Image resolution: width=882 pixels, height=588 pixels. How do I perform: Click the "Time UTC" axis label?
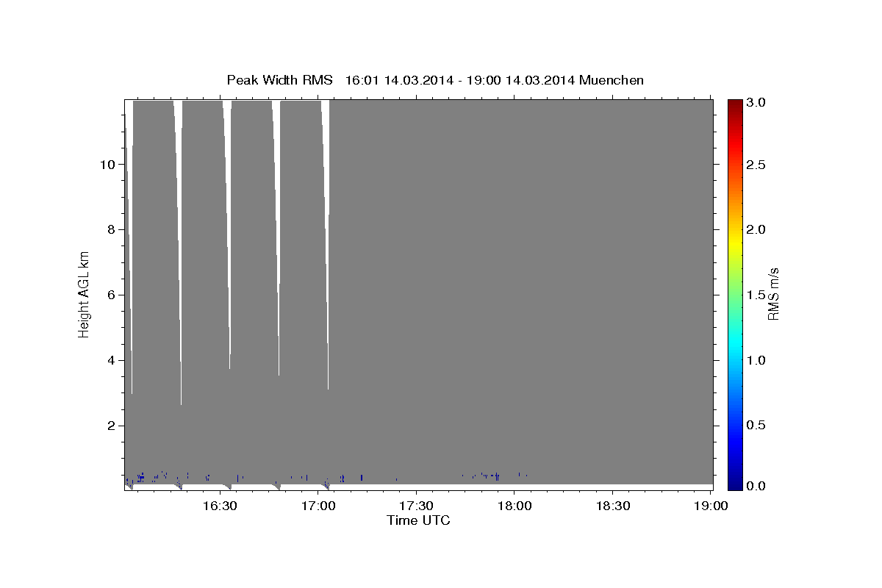pos(418,520)
